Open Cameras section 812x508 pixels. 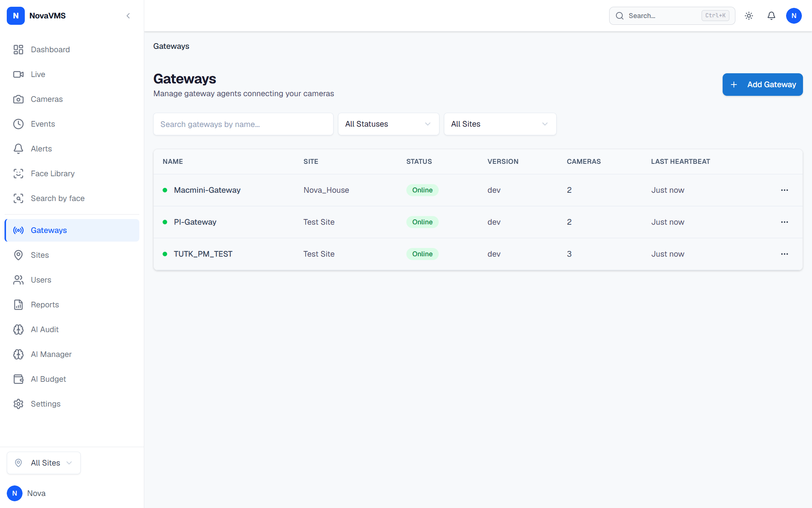(72, 99)
